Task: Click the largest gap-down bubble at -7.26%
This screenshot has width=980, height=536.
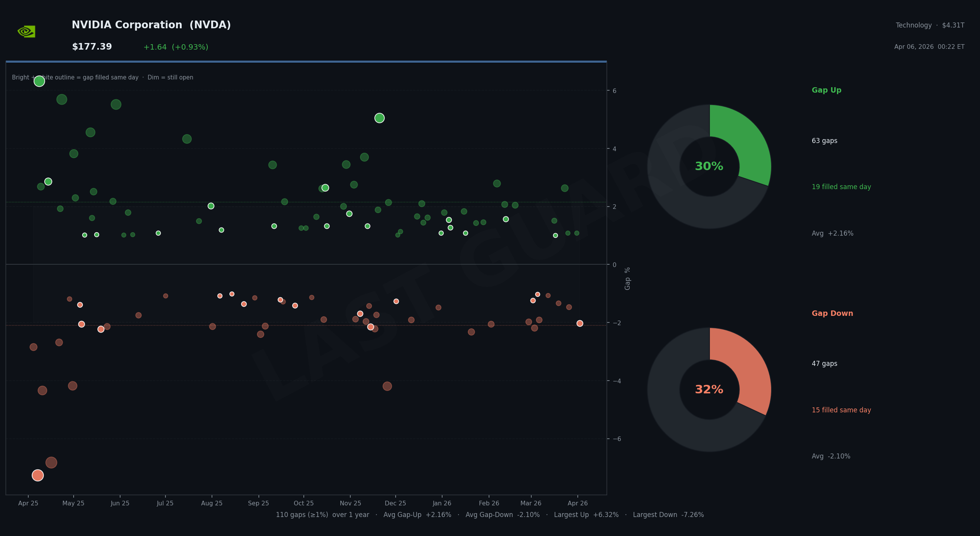Action: pyautogui.click(x=38, y=475)
